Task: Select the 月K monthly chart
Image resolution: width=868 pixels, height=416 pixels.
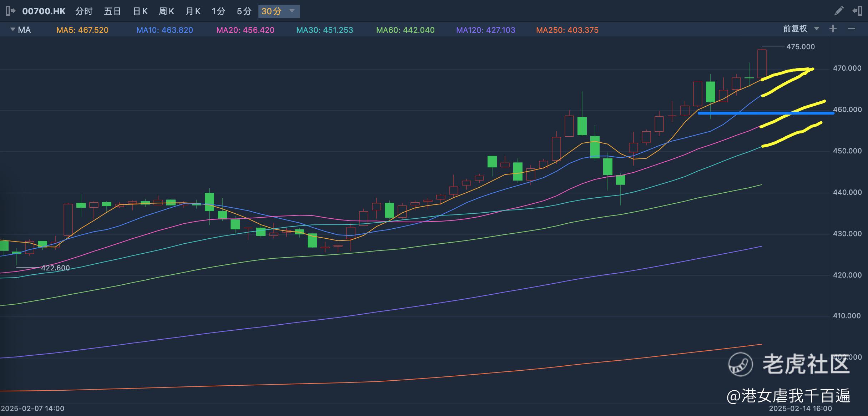Action: 193,11
